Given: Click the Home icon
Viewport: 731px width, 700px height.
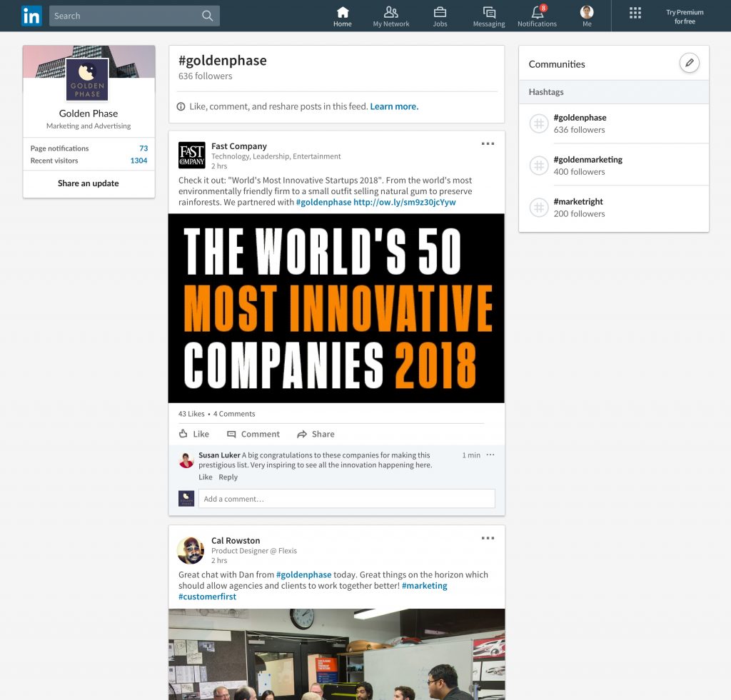Looking at the screenshot, I should point(343,16).
